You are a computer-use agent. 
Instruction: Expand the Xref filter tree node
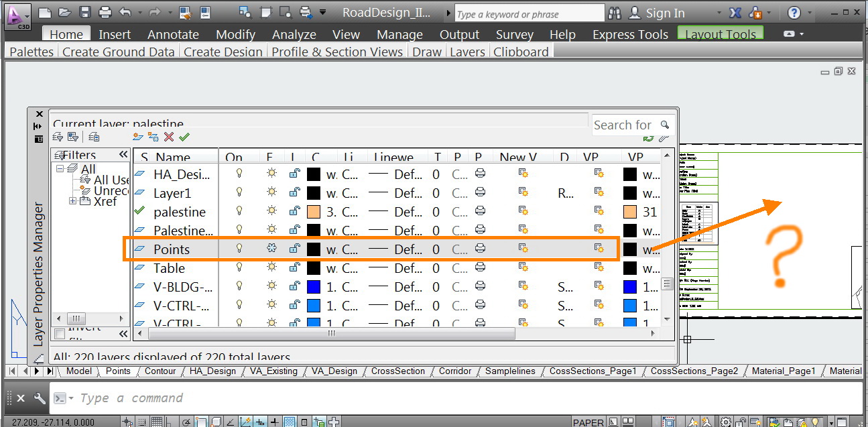pyautogui.click(x=72, y=201)
